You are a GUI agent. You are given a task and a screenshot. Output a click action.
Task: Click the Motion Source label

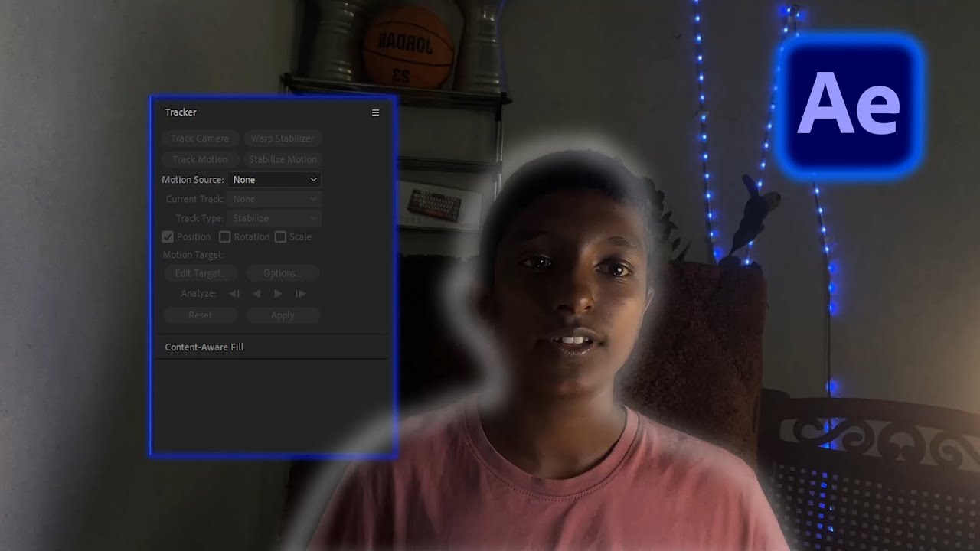click(192, 180)
